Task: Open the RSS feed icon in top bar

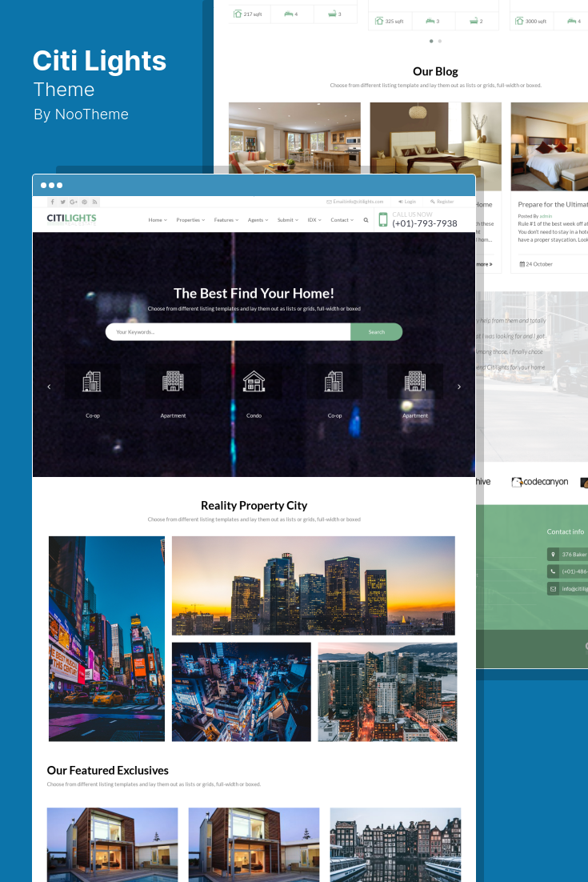Action: pos(95,202)
